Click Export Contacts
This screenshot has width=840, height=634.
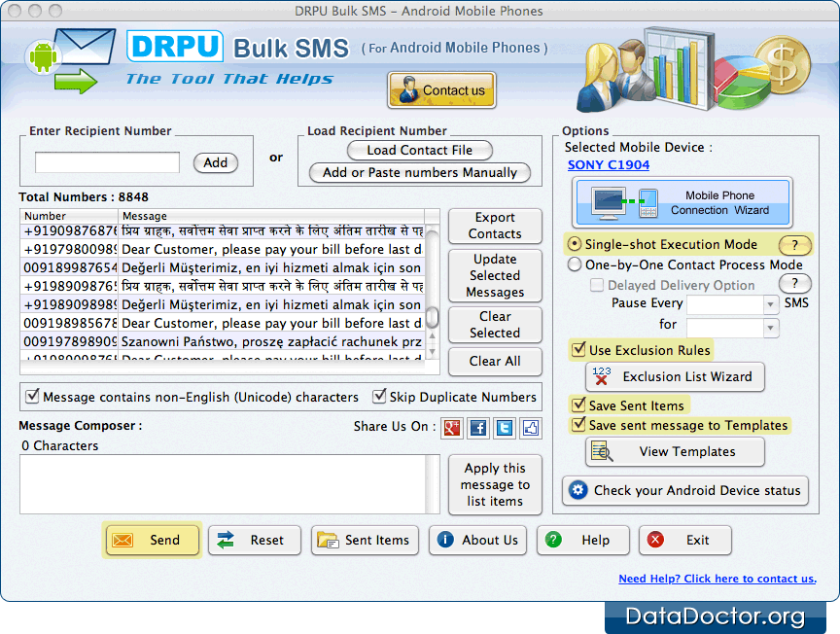495,226
